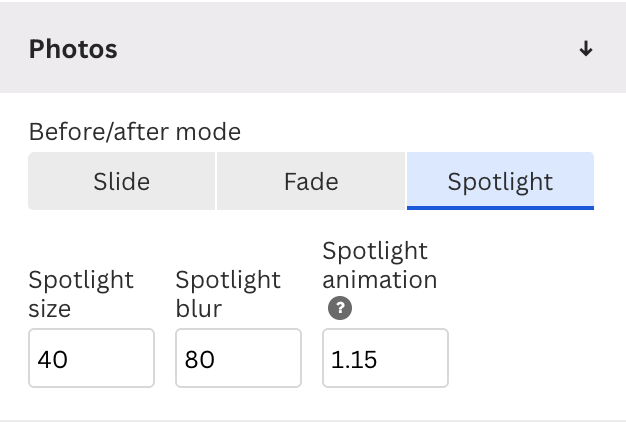
Task: Place cursor on the 1.15 value
Action: 355,359
